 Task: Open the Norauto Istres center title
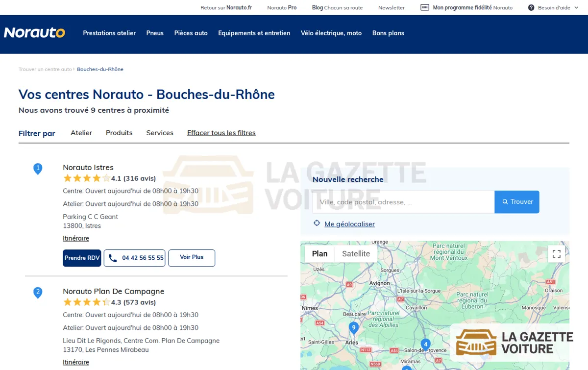point(88,167)
